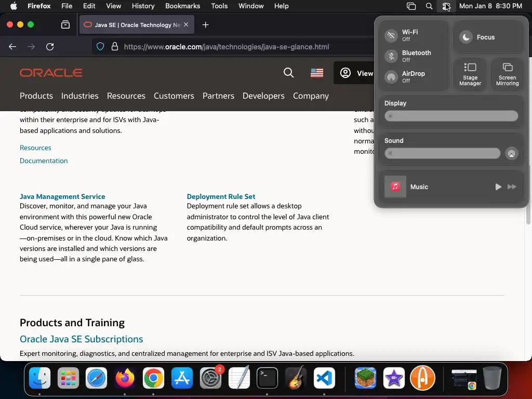This screenshot has width=532, height=399.
Task: Open the Developers navigation menu
Action: (263, 96)
